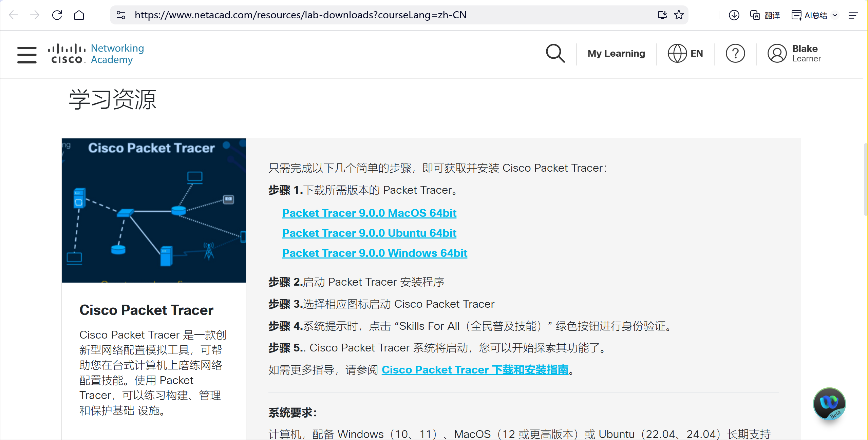Download Packet Tracer 9.0.0 Ubuntu 64bit

point(369,233)
